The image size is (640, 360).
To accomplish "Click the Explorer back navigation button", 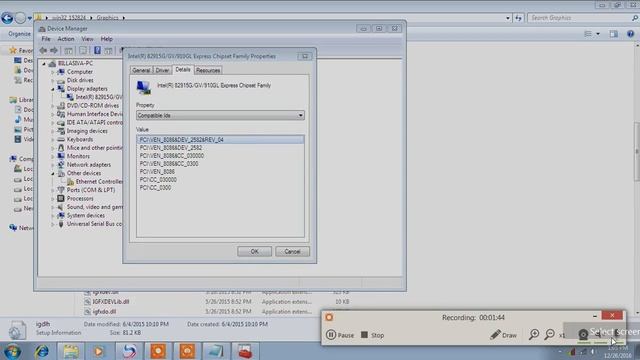I will (7, 18).
